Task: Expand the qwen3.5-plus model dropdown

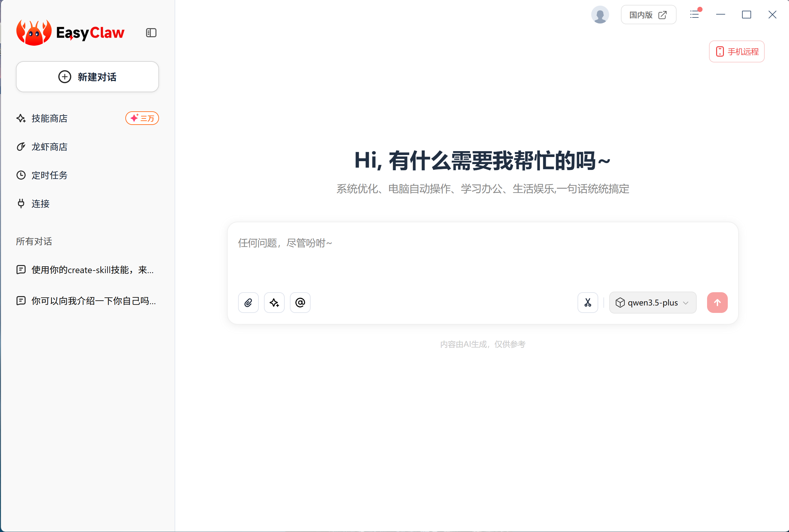Action: point(652,302)
